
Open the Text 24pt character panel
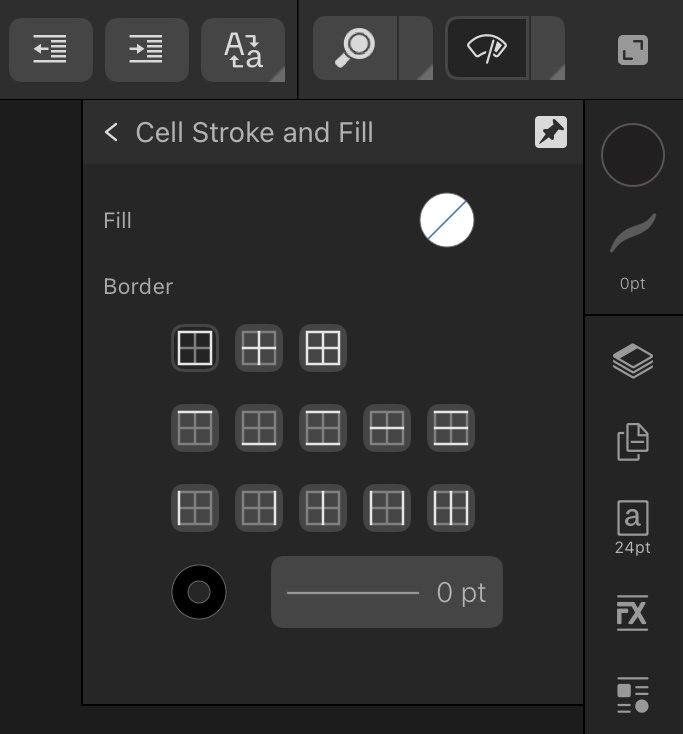coord(633,527)
